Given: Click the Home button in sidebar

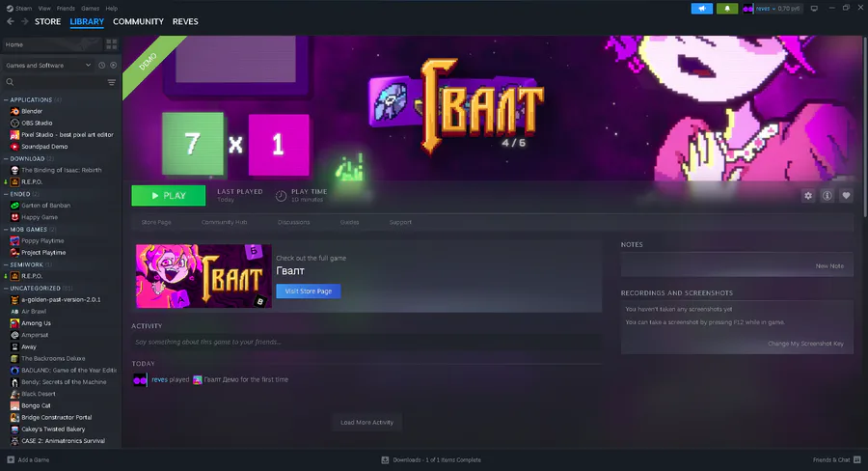Looking at the screenshot, I should [52, 44].
